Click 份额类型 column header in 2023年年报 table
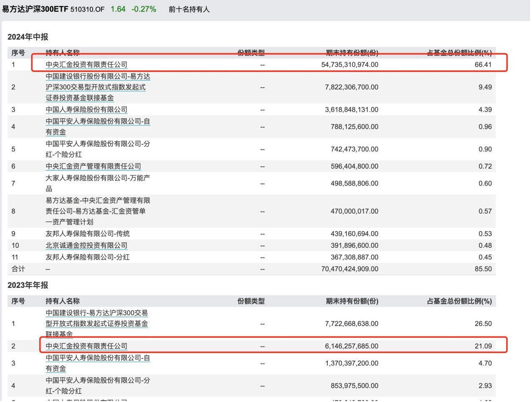 [x=251, y=301]
